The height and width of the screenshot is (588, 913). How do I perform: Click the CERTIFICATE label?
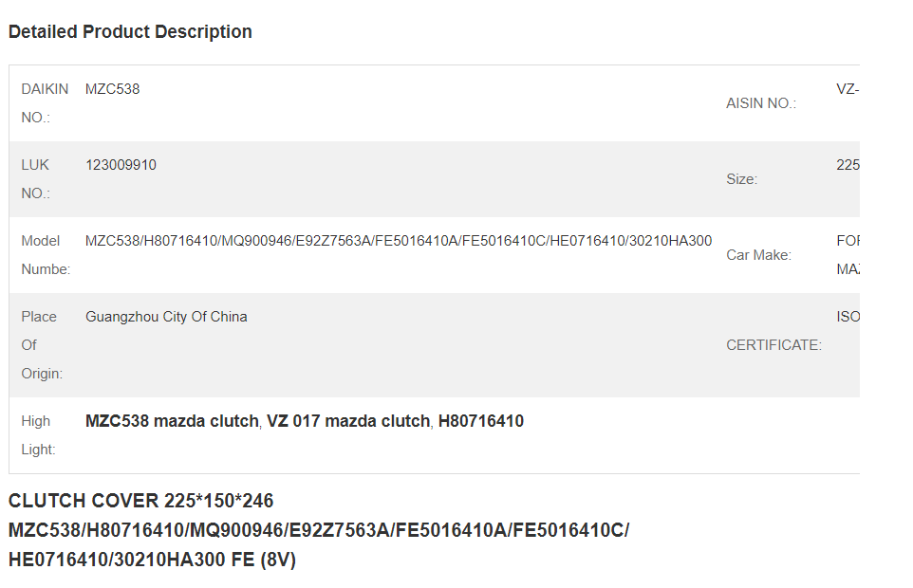pyautogui.click(x=773, y=345)
